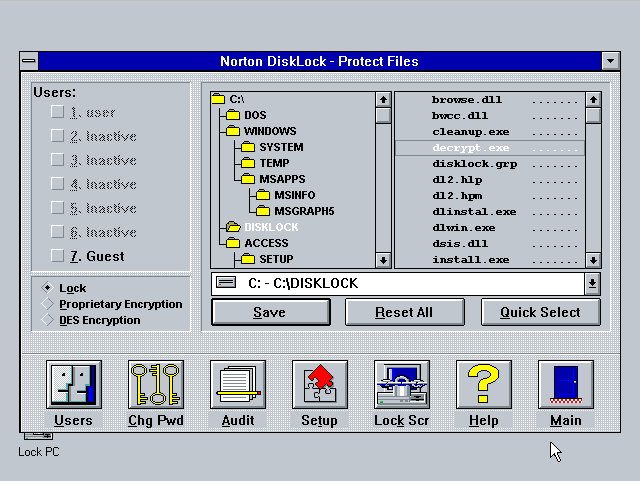Click folder tree scrollbar thumb
The width and height of the screenshot is (640, 481).
[383, 115]
